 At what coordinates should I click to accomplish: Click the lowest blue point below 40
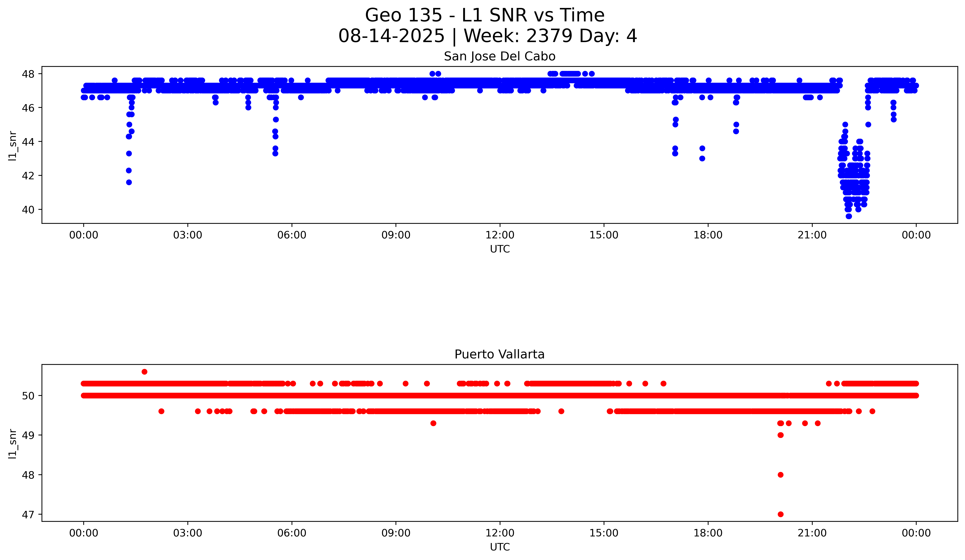coord(849,216)
